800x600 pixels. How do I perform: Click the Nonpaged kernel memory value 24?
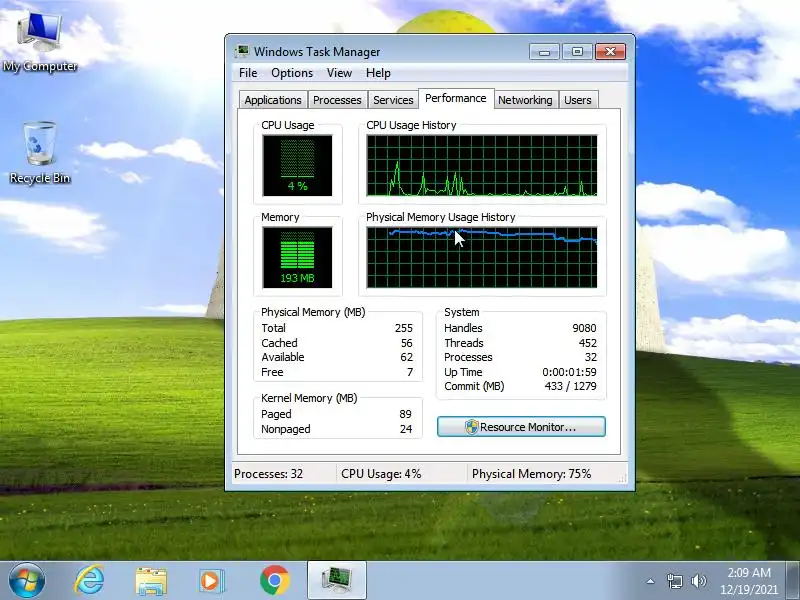[406, 429]
